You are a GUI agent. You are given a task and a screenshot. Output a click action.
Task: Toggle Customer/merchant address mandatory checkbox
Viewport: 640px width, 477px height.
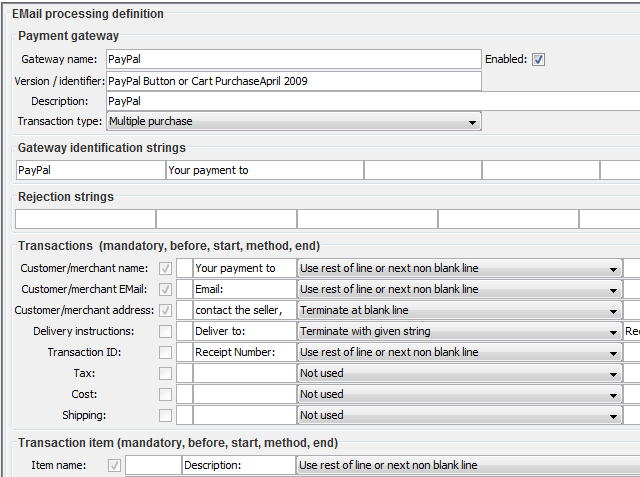coord(165,311)
